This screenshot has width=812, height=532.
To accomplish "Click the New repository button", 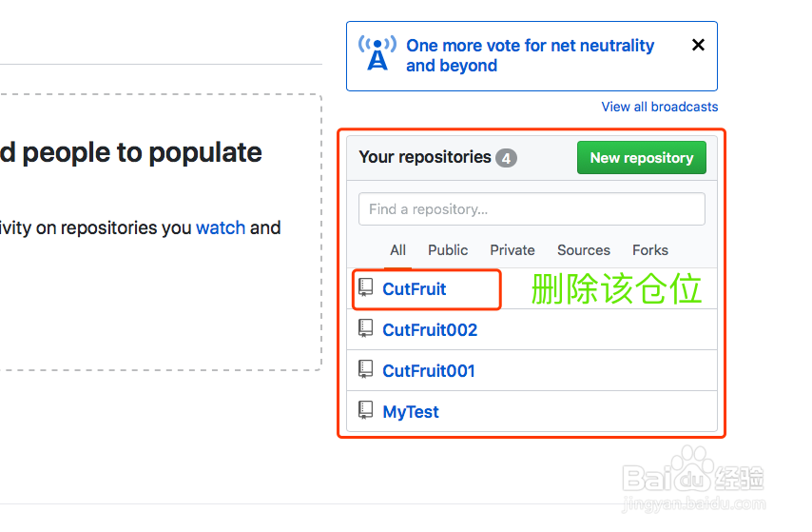I will coord(641,158).
